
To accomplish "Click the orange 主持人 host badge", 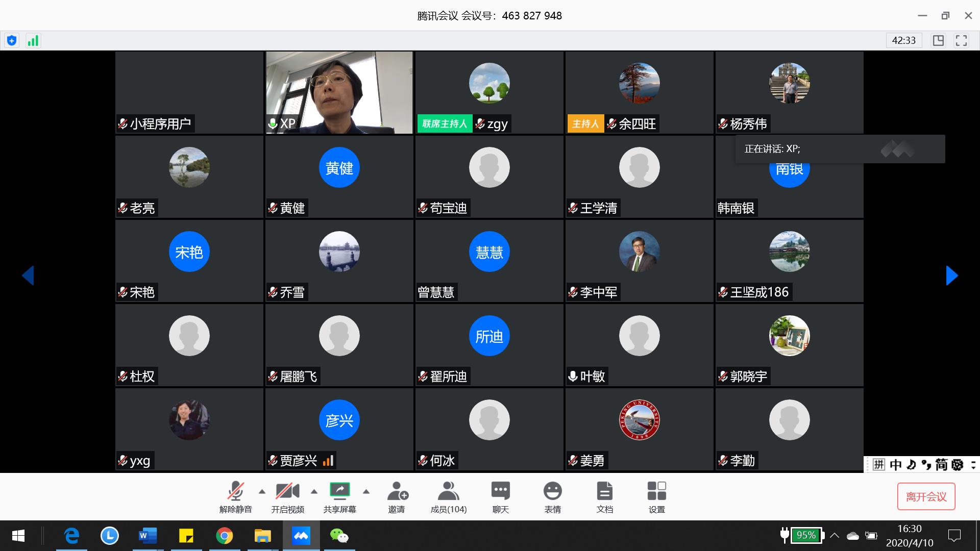I will pos(585,123).
